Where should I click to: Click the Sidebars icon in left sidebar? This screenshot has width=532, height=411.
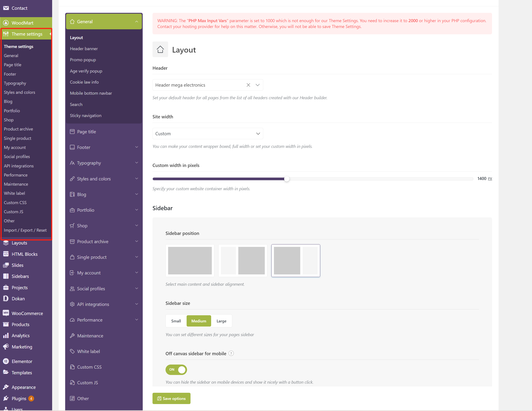[7, 276]
